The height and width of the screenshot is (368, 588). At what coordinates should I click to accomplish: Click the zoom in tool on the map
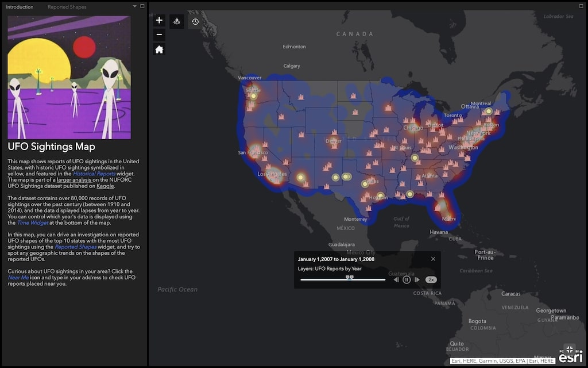click(159, 20)
